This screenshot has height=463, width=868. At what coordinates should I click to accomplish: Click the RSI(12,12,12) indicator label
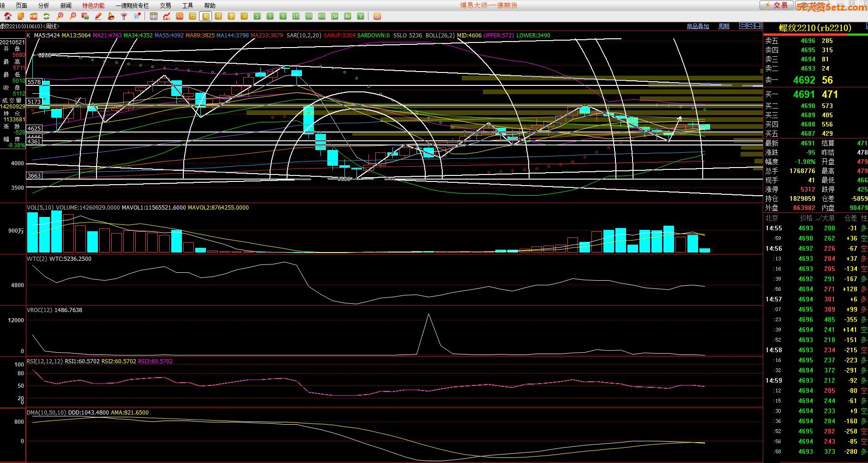[x=45, y=361]
